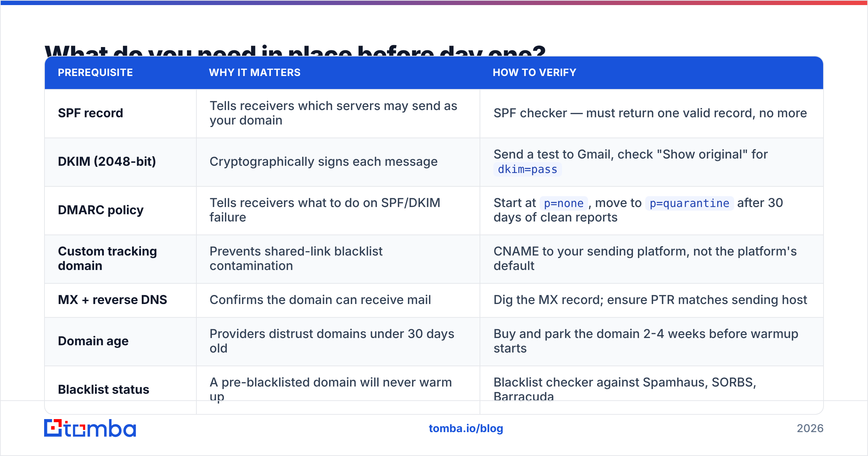868x456 pixels.
Task: Select the MX + reverse DNS label
Action: 112,300
